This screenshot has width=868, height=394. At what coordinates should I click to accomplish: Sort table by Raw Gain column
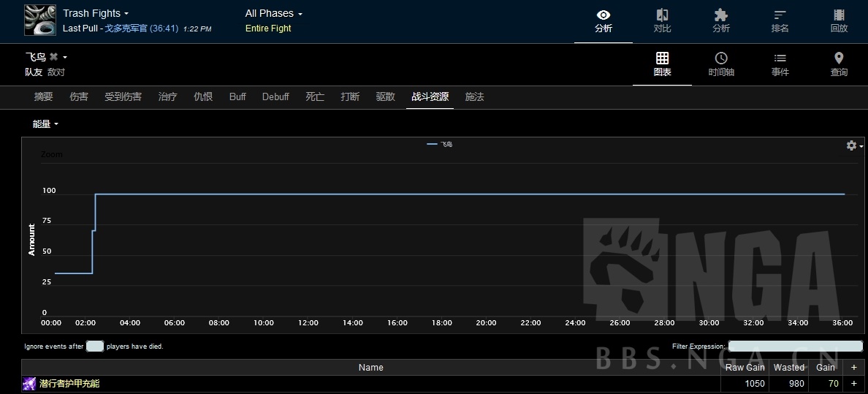(x=745, y=368)
